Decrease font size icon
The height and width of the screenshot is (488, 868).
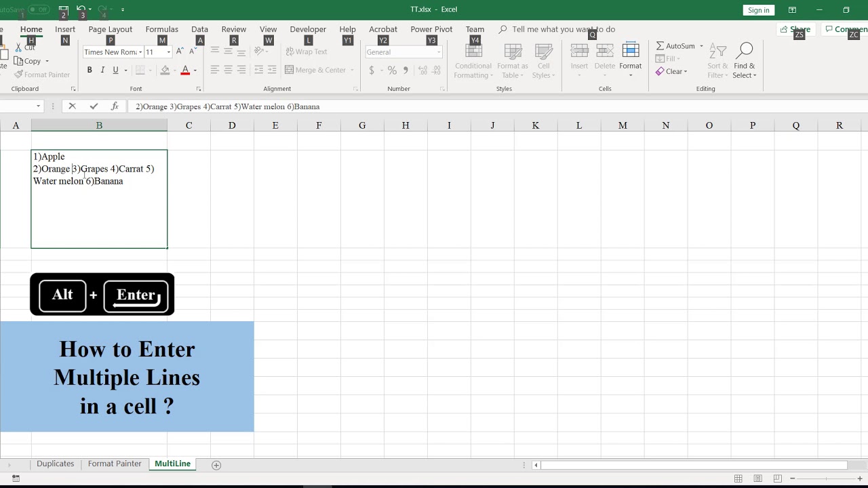[x=193, y=52]
